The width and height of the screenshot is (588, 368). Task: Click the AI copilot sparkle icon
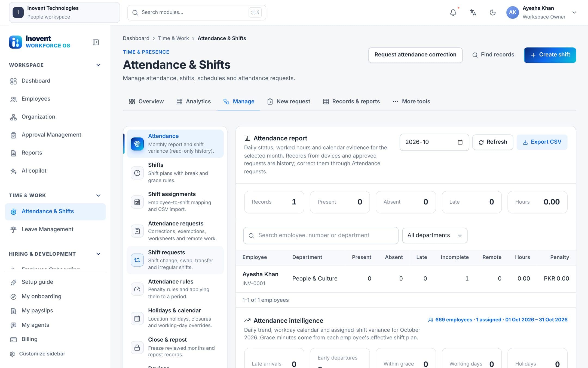click(x=13, y=171)
